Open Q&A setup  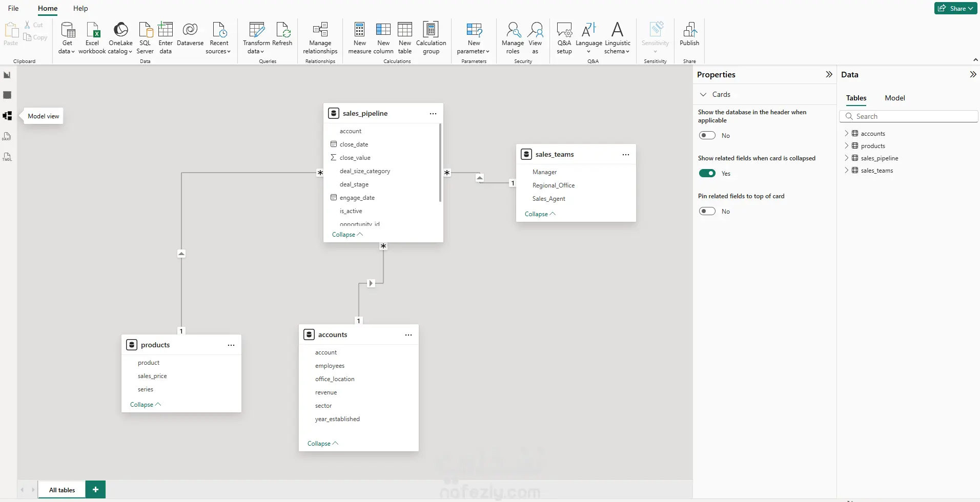564,38
